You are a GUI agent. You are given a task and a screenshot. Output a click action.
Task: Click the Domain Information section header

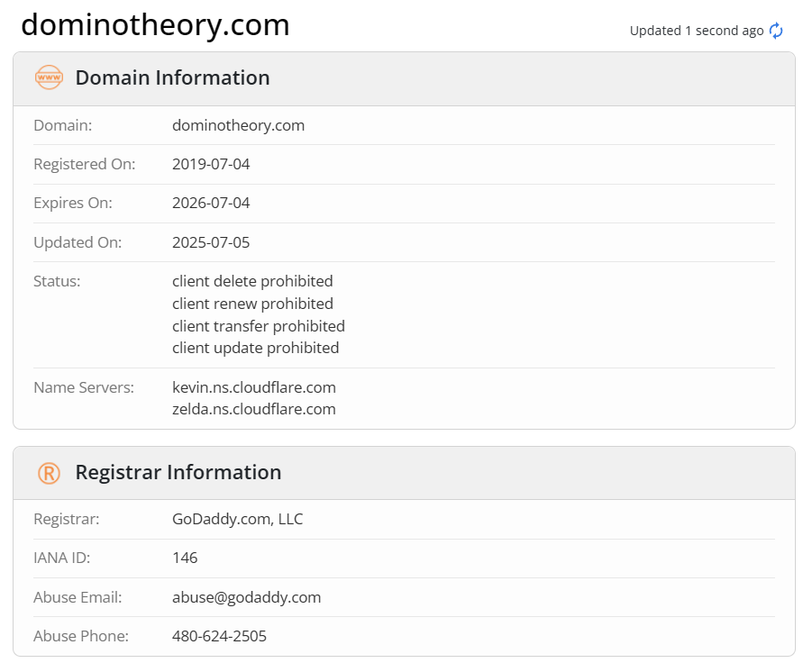[172, 77]
